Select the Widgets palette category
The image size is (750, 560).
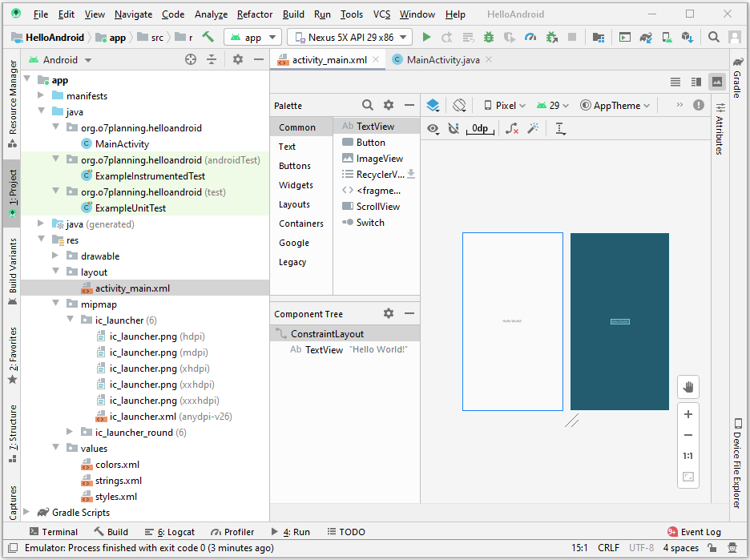pos(296,185)
